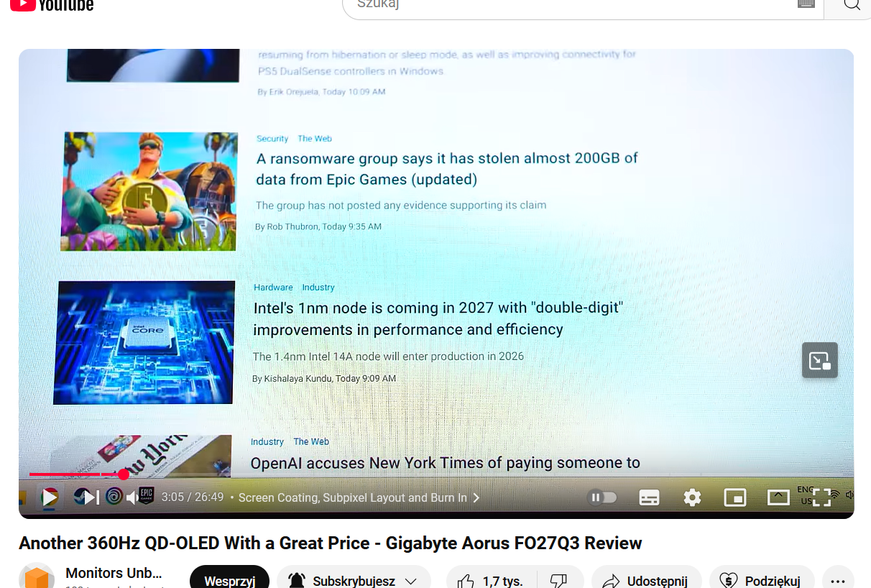Click the red progress bar scrubber
The height and width of the screenshot is (588, 871).
coord(124,474)
